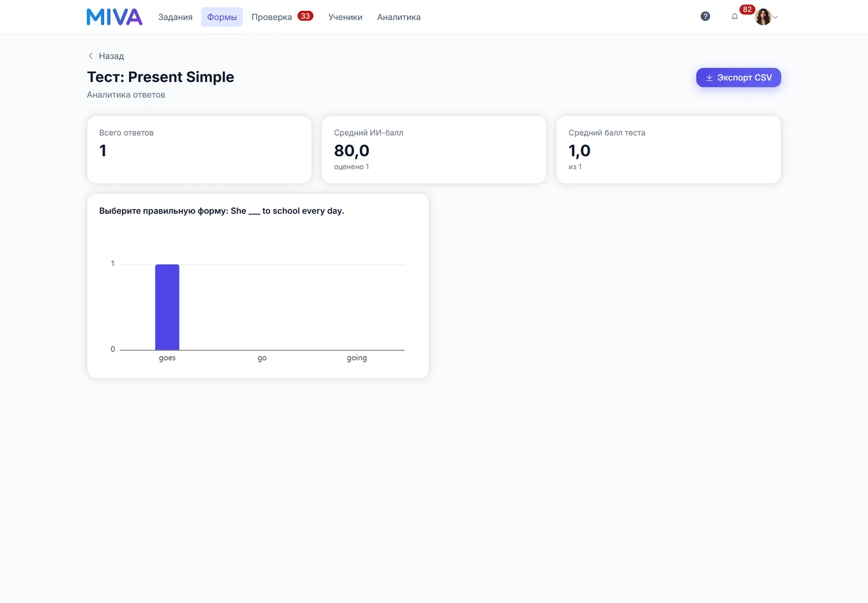
Task: Click the purple goes bar in chart
Action: [167, 307]
